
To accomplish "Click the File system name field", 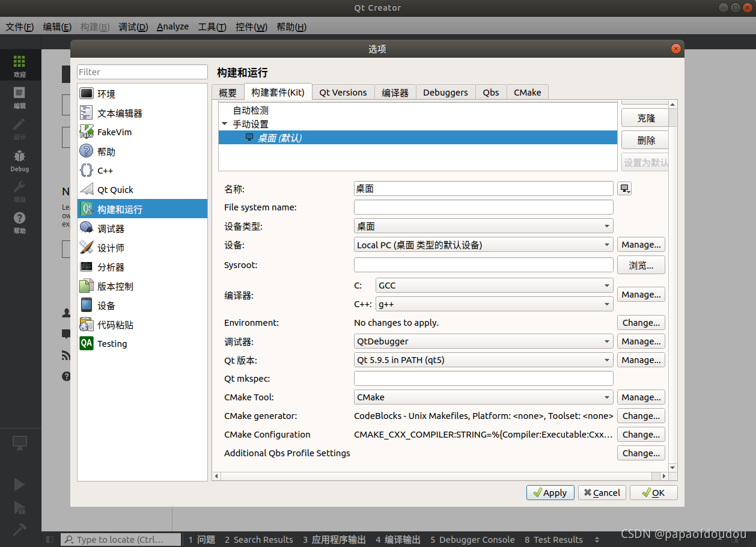I will [484, 207].
